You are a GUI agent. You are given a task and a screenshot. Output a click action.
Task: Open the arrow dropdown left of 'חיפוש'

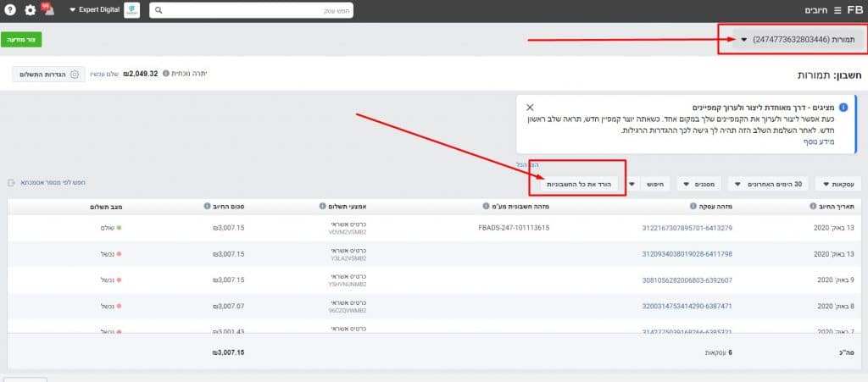point(631,184)
